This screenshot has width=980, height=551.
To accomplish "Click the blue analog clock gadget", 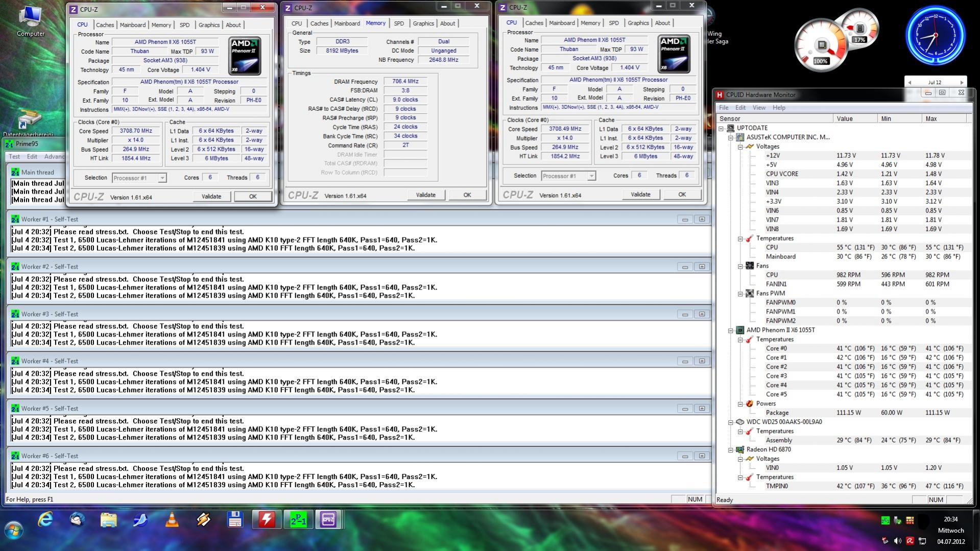I will point(936,36).
